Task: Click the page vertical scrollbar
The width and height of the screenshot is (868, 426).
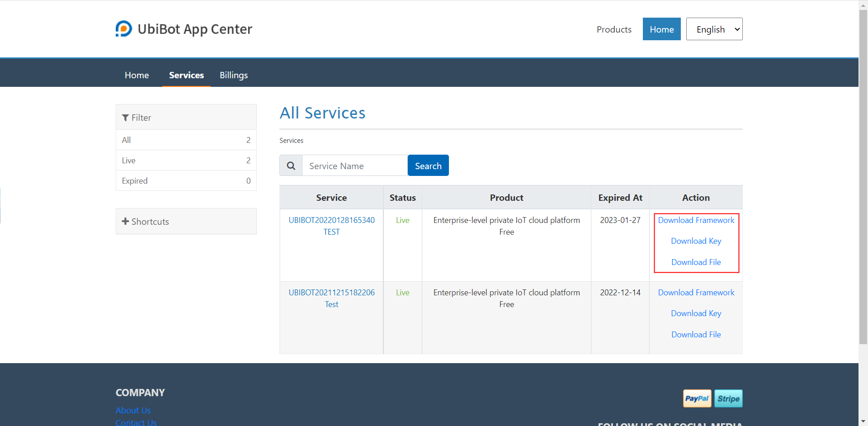Action: pos(863,176)
